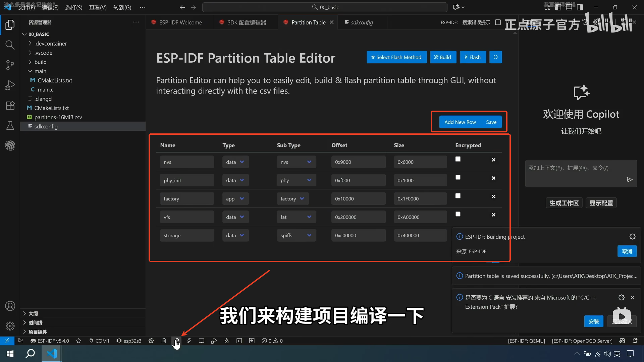
Task: Open Windows Start menu
Action: [x=10, y=354]
